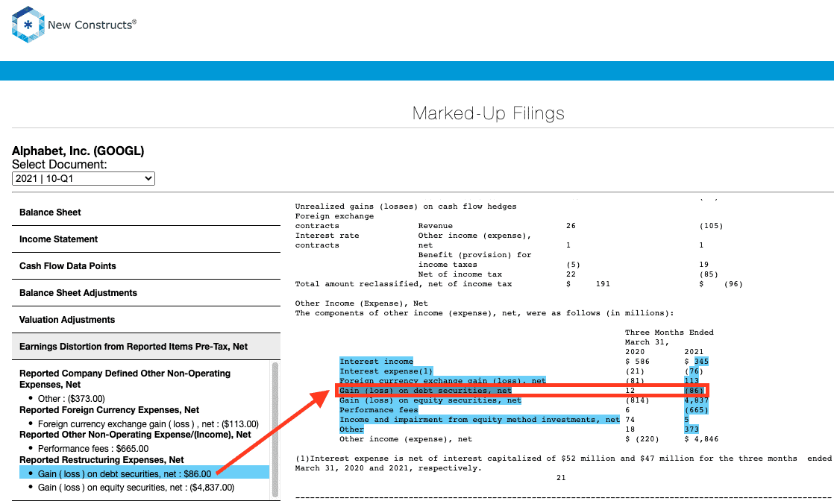Click the New Constructs hexagon logo
Image resolution: width=834 pixels, height=504 pixels.
28,25
